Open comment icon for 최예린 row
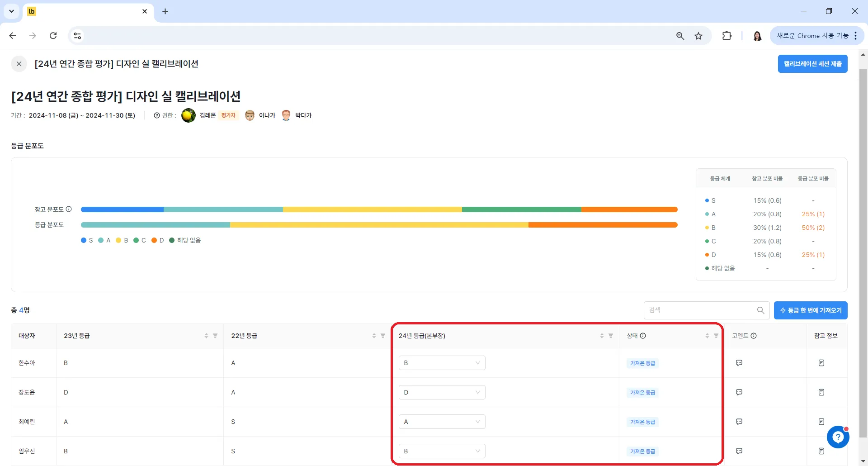The height and width of the screenshot is (466, 868). [x=739, y=422]
